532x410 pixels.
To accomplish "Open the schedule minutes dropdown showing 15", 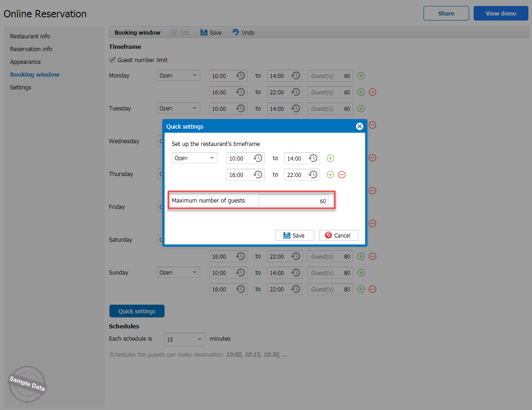I will pyautogui.click(x=185, y=339).
